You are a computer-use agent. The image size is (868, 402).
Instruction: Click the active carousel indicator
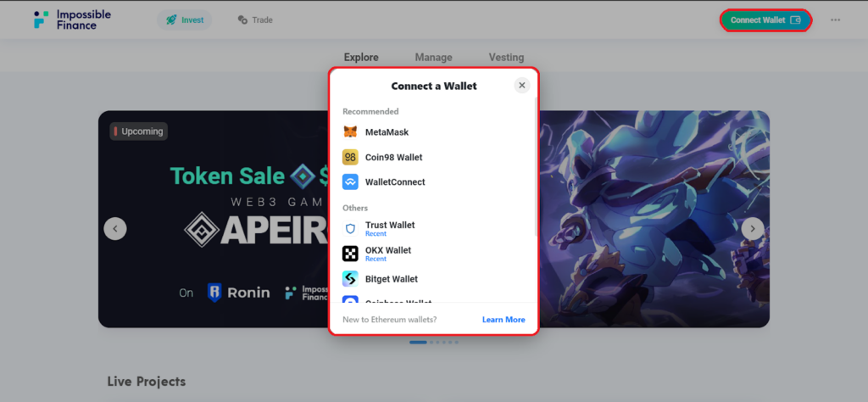coord(418,342)
